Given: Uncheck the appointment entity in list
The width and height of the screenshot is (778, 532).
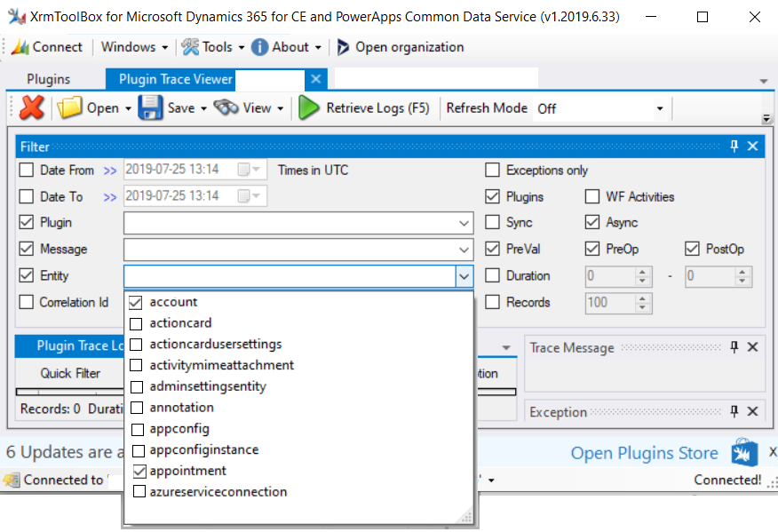Looking at the screenshot, I should pos(139,471).
